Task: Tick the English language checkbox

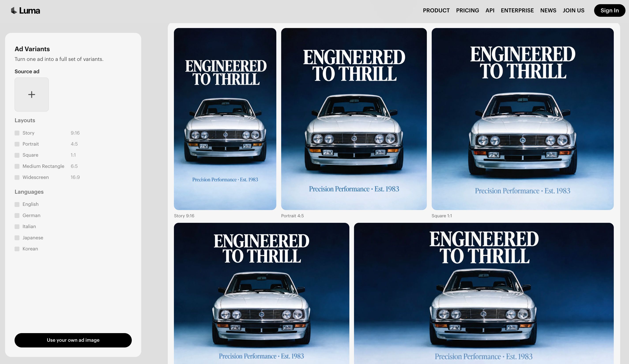Action: pos(17,204)
